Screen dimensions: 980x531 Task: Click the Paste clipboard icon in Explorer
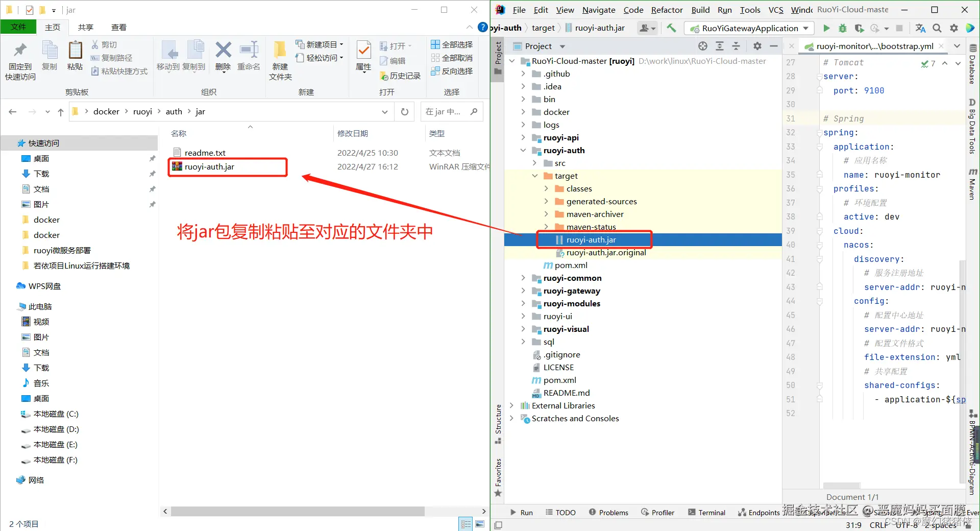coord(75,50)
